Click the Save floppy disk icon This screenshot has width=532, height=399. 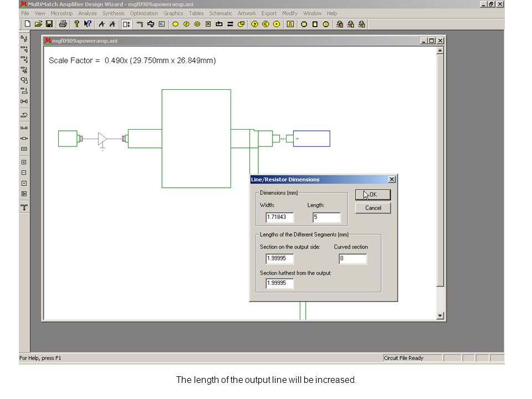point(49,24)
